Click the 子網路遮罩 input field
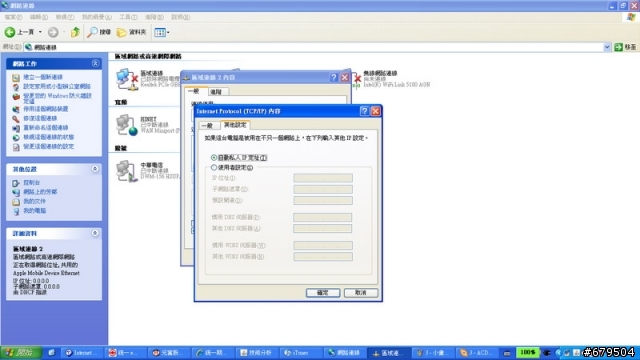 point(323,189)
